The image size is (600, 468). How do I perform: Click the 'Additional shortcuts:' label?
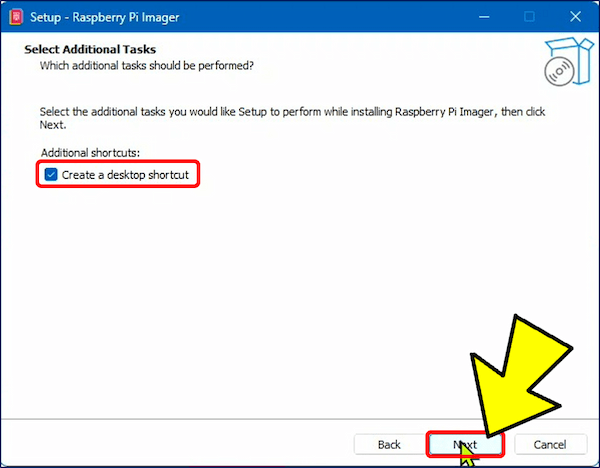90,153
